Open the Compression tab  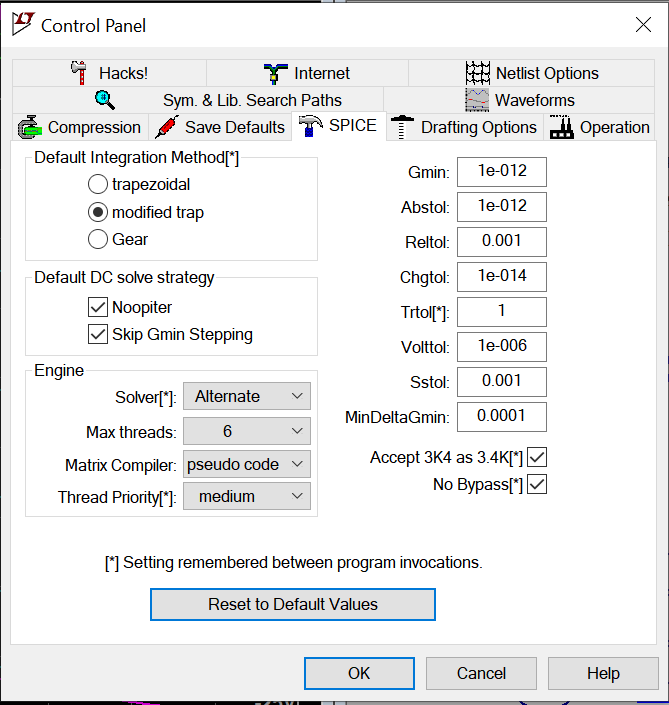click(x=80, y=127)
